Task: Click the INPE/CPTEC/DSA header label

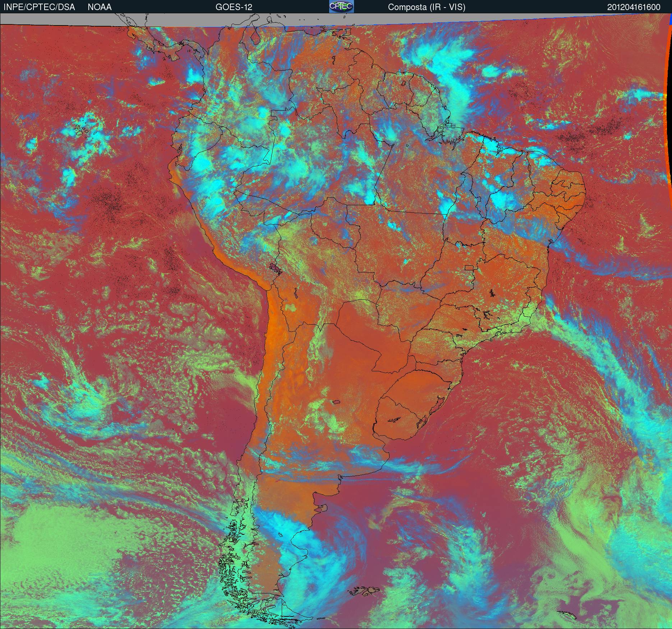Action: (39, 7)
